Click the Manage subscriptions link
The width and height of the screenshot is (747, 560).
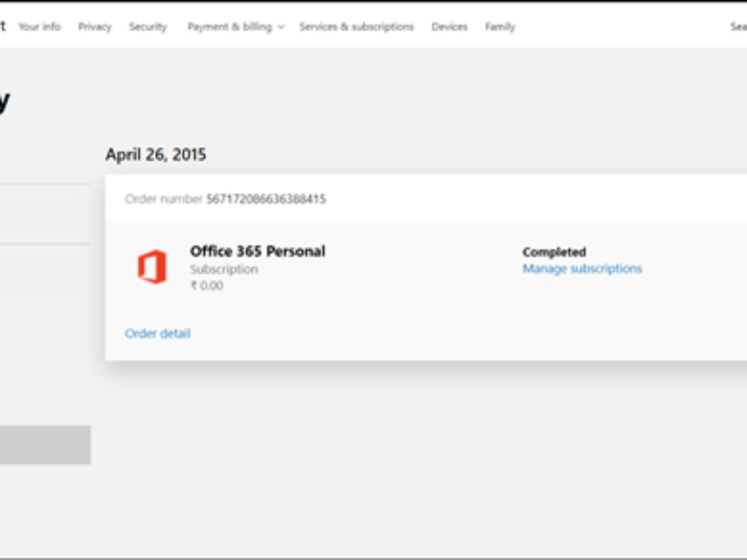point(582,269)
